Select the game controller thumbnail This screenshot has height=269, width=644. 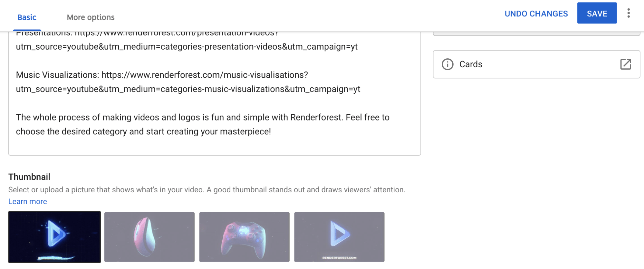(x=244, y=237)
